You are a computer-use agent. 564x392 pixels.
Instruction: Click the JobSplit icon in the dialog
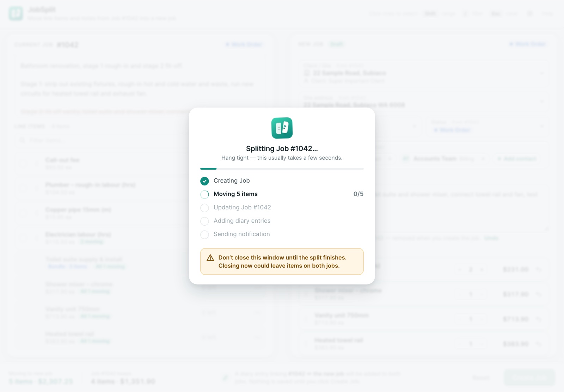[282, 128]
